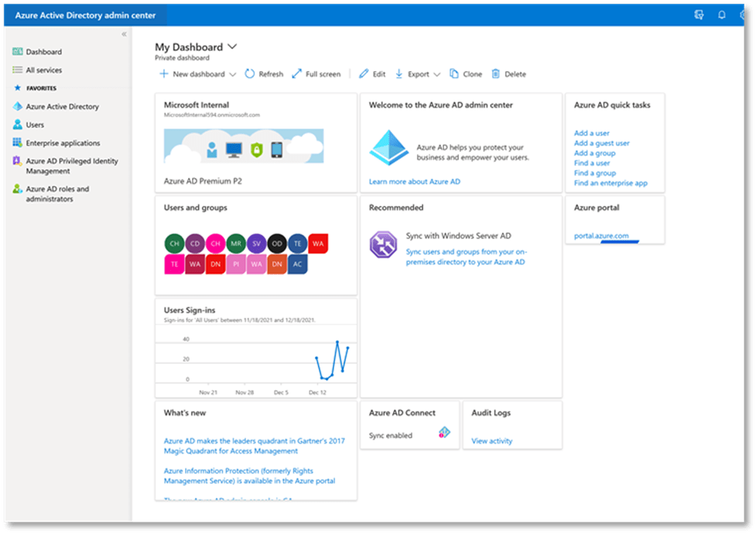The height and width of the screenshot is (534, 756).
Task: Select the SV user avatar circle
Action: (x=257, y=244)
